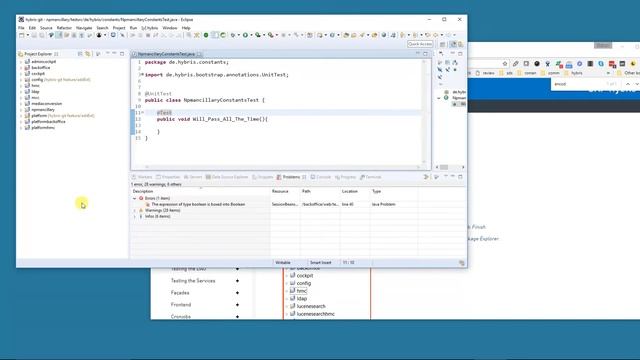Minimize the editor area

click(x=418, y=54)
